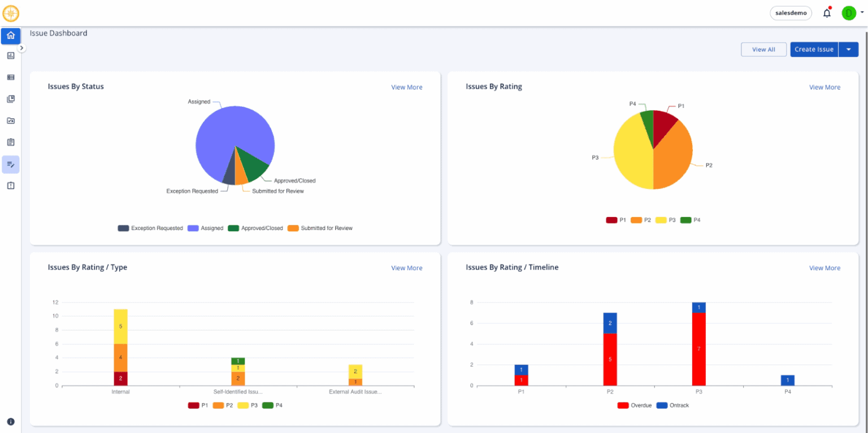Screen dimensions: 868x433
Task: Open the caret menu beside the avatar
Action: (x=862, y=11)
